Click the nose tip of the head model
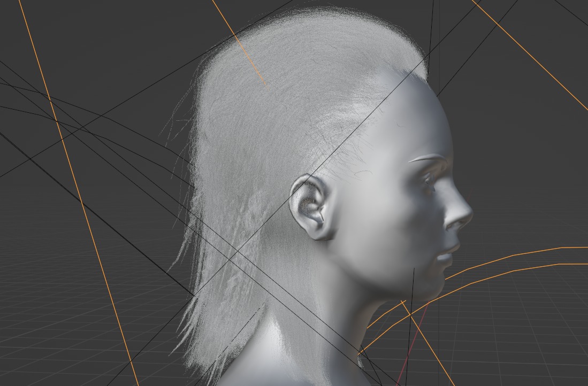 [467, 215]
